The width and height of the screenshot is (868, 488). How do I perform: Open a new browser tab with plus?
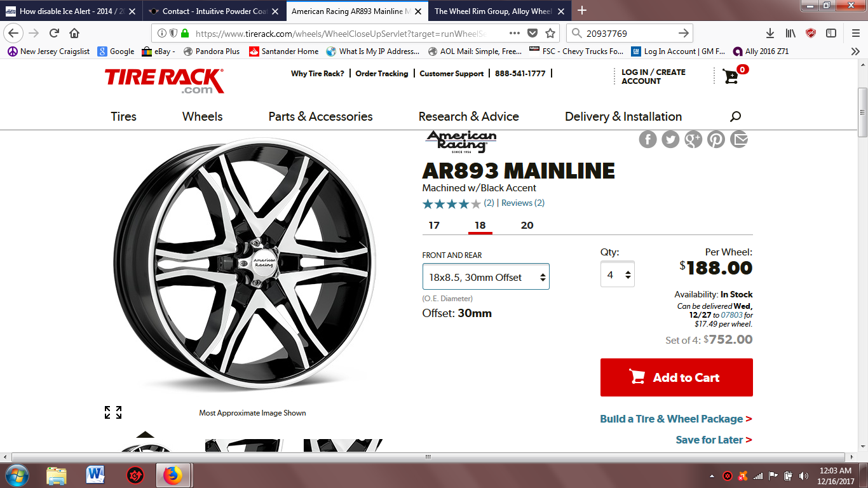click(x=582, y=11)
